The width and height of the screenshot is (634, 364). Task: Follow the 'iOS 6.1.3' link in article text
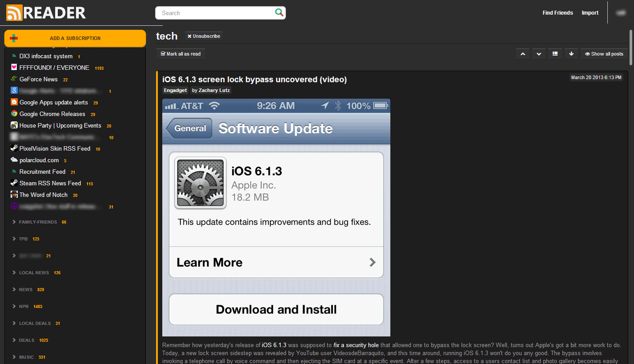(274, 345)
